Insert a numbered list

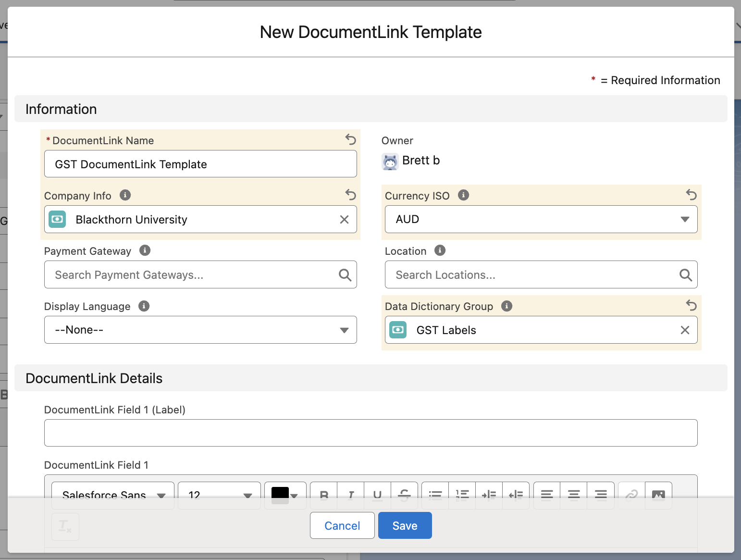(462, 495)
